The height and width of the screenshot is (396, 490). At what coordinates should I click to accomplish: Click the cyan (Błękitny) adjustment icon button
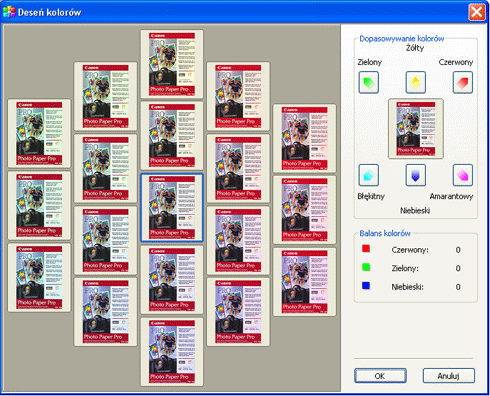coord(368,175)
